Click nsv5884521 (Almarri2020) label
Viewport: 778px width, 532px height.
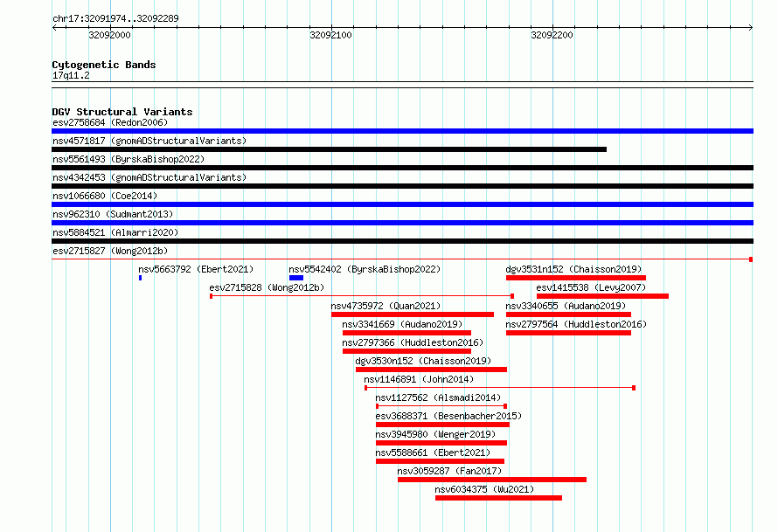tap(115, 232)
